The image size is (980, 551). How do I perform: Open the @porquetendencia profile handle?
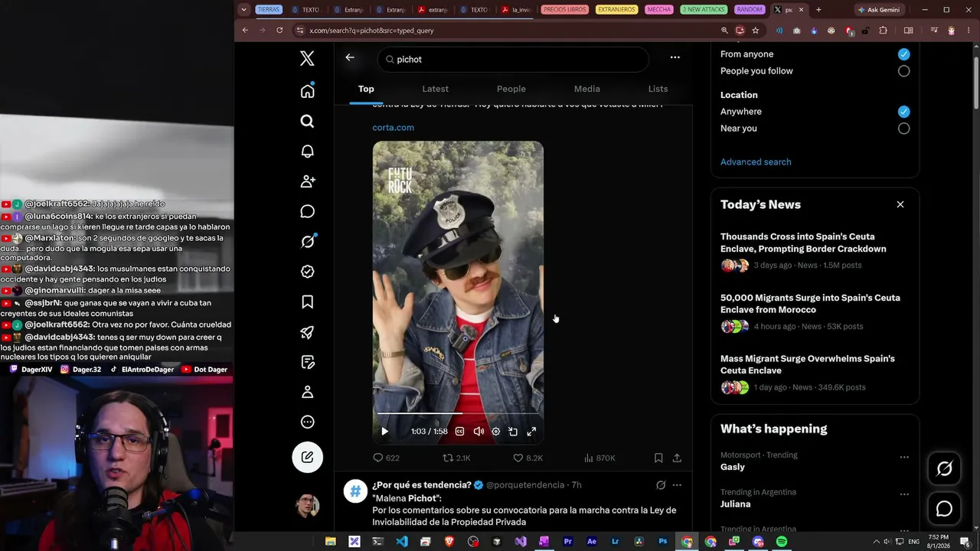(527, 485)
